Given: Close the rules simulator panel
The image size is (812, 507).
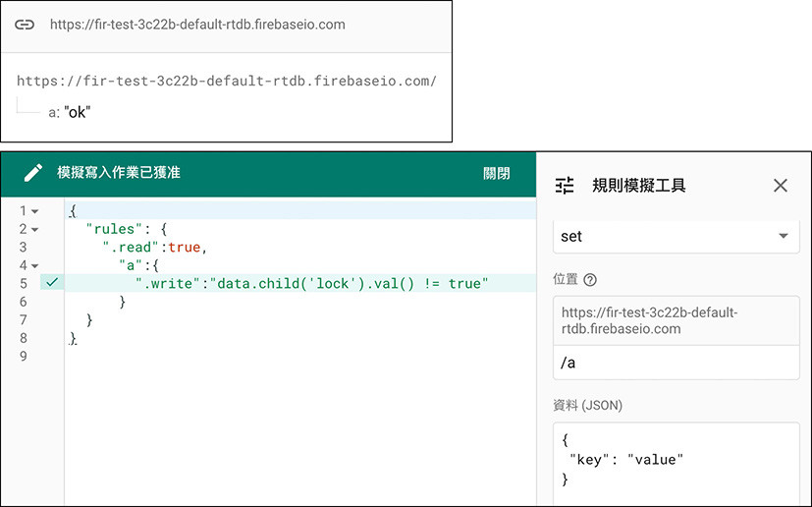Looking at the screenshot, I should [x=781, y=185].
